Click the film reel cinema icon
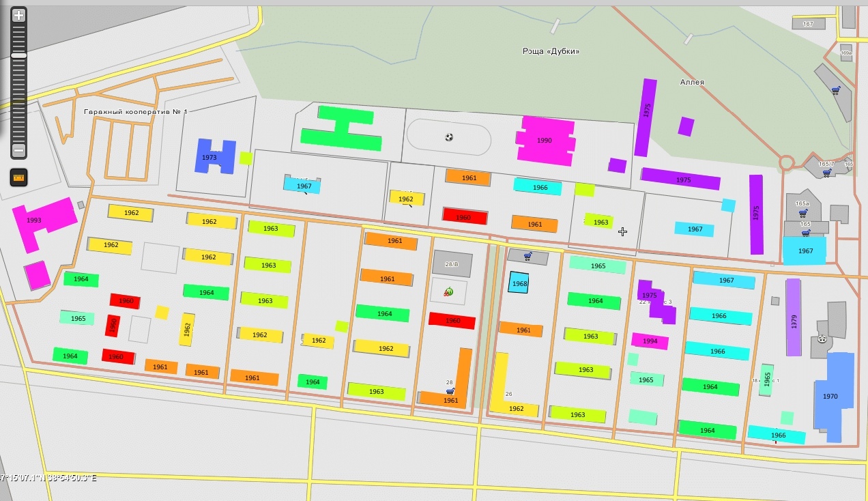868x501 pixels. pyautogui.click(x=822, y=339)
